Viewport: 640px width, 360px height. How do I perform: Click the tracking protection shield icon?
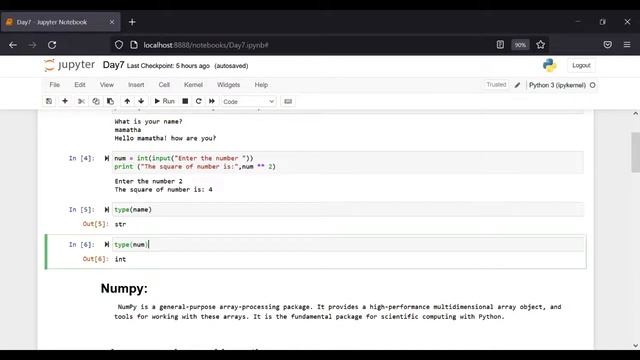119,45
